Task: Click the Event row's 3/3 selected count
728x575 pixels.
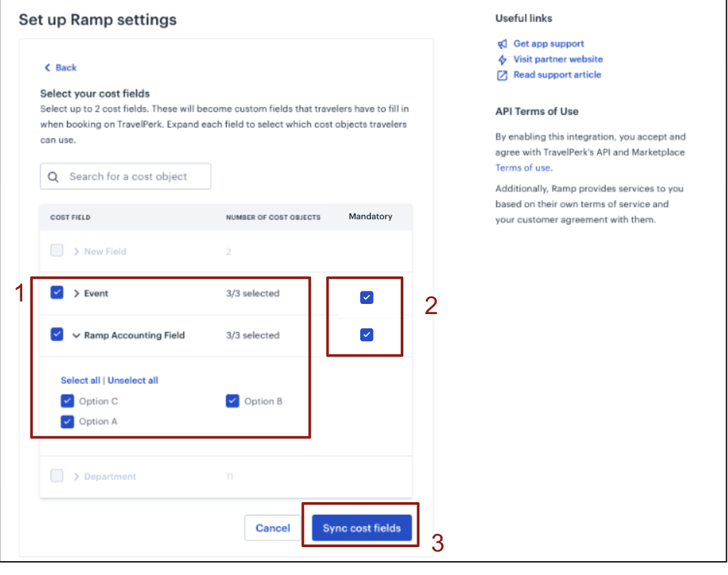Action: (253, 294)
